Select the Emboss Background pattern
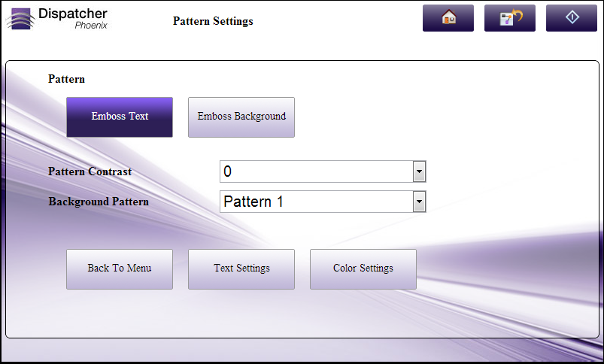604x364 pixels. point(241,117)
